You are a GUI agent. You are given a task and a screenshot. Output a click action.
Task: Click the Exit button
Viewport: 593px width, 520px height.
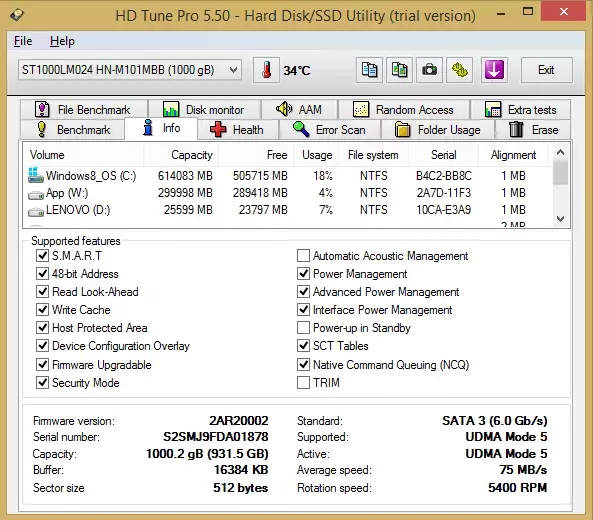[546, 70]
